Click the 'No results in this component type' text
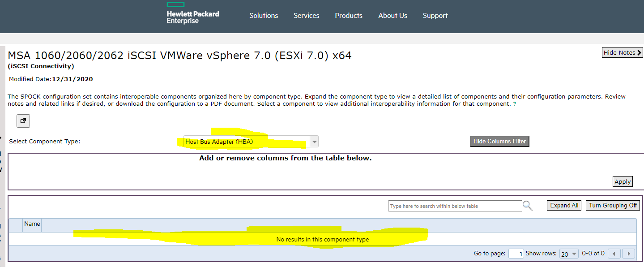644x267 pixels. click(323, 239)
